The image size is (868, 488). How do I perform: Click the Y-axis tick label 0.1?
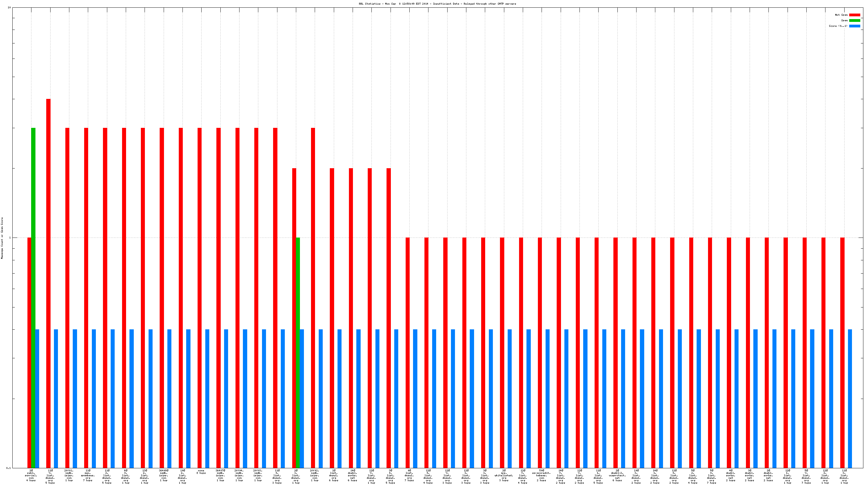[8, 468]
